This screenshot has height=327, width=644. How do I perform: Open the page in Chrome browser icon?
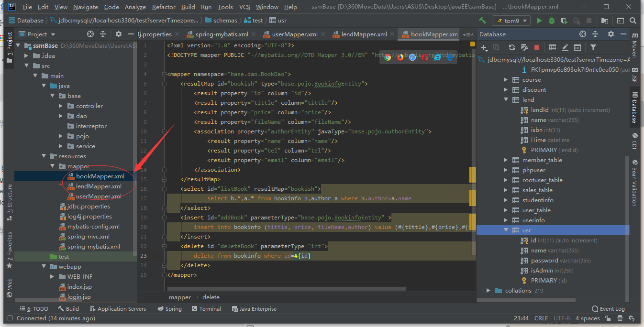[x=388, y=57]
